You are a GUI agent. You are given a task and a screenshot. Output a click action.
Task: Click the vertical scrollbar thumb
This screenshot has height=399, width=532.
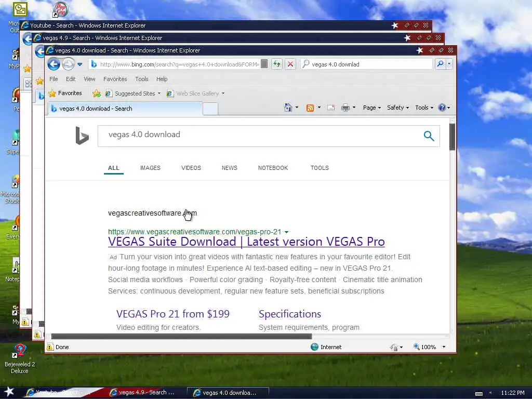(x=452, y=137)
